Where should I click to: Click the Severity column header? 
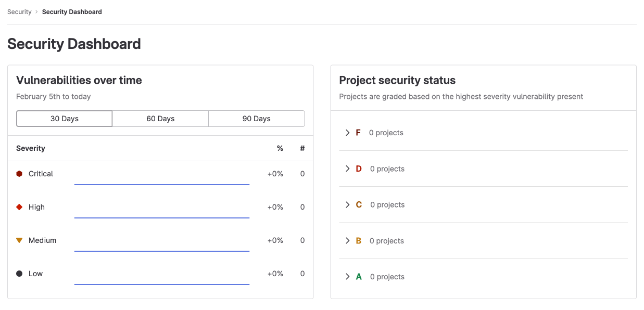(30, 148)
